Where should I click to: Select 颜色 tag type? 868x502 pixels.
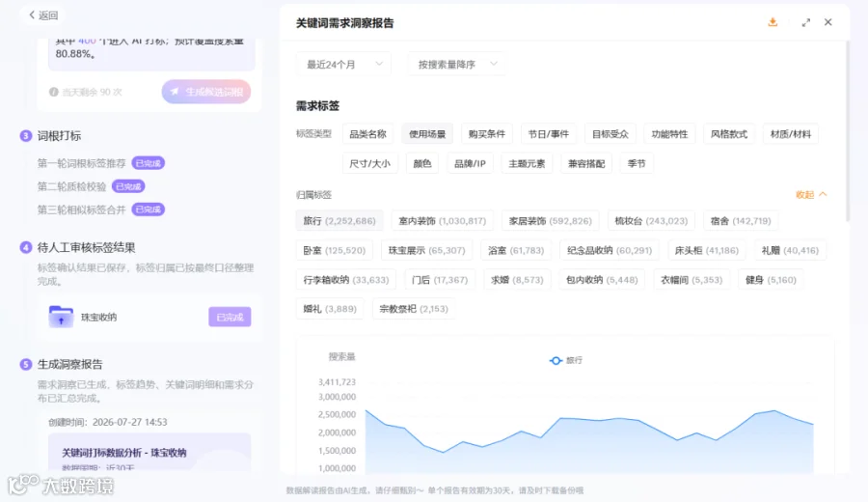coord(422,163)
